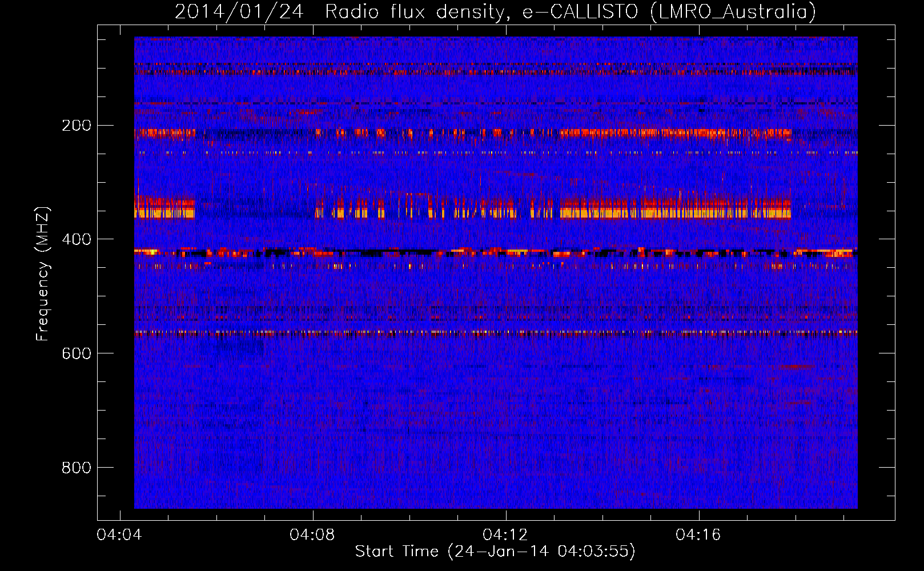Click the 04:08 time tick label
Viewport: 924px width, 571px height.
[x=312, y=535]
